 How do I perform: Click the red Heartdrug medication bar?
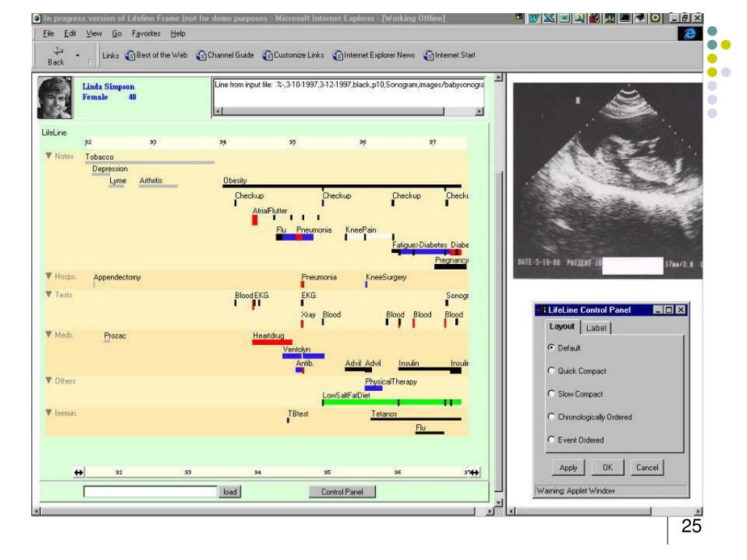click(x=272, y=342)
